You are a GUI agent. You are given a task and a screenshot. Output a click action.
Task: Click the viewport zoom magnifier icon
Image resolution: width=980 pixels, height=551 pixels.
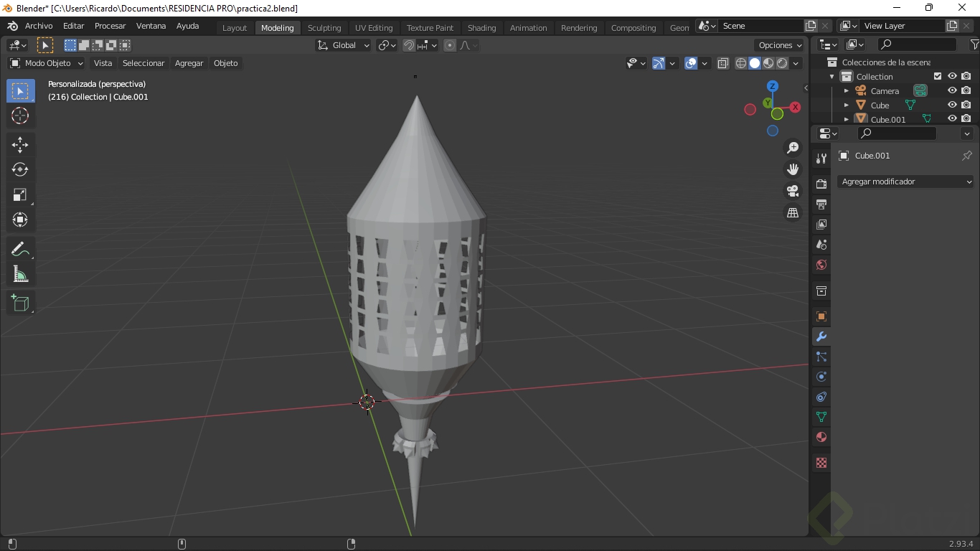[x=793, y=148]
